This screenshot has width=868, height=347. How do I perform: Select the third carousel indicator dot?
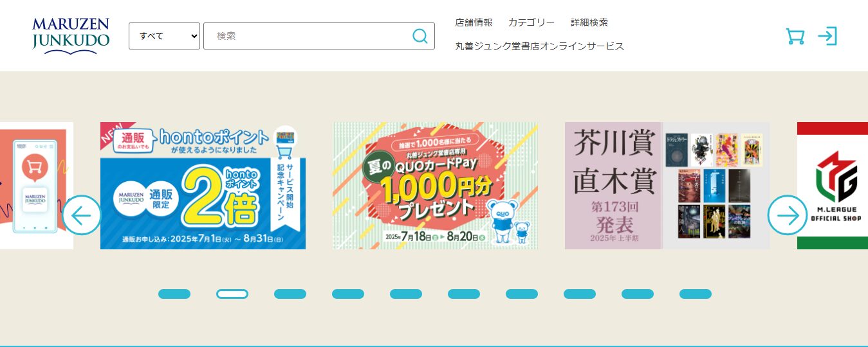click(x=290, y=294)
